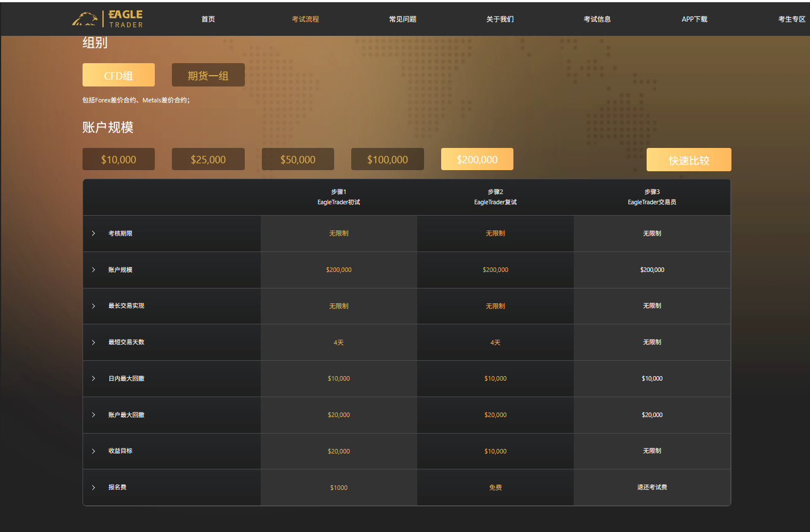
Task: Click the 日内最大回撤 row label
Action: pyautogui.click(x=126, y=378)
